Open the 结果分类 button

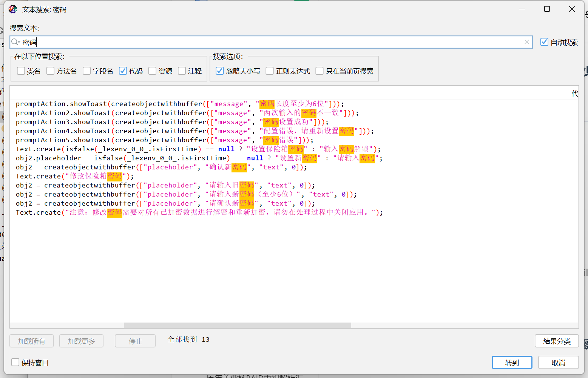click(x=557, y=341)
